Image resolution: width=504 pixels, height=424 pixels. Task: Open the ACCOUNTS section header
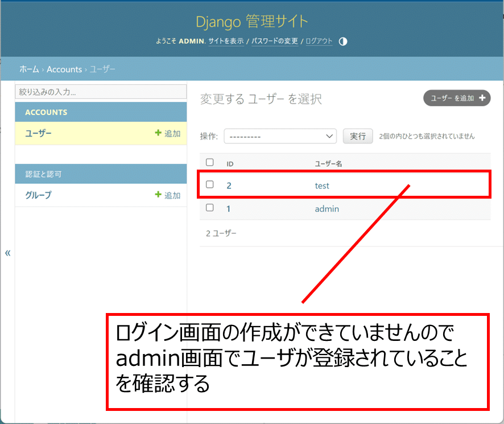pyautogui.click(x=46, y=112)
